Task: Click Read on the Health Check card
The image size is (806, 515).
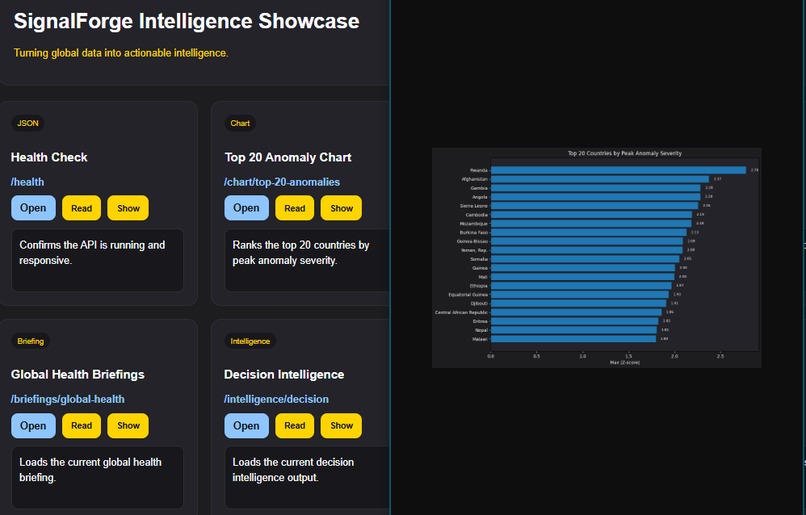Action: tap(81, 208)
